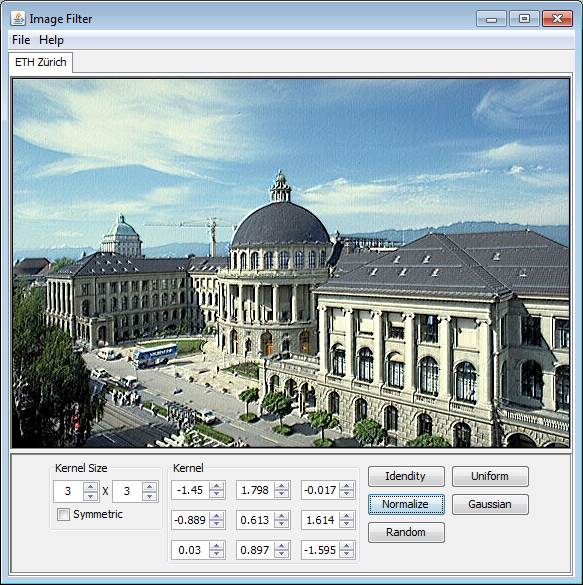
Task: Increase the kernel width spinner value
Action: tap(90, 487)
